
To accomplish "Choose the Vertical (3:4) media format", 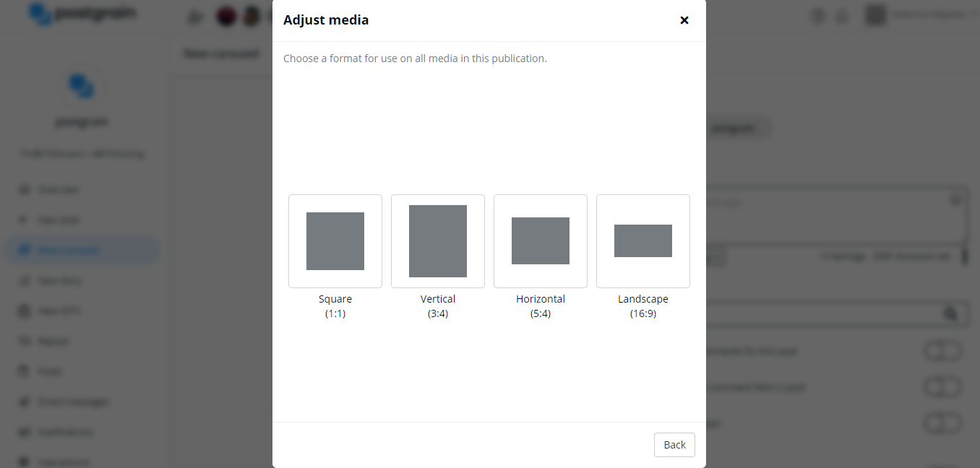I will click(438, 241).
